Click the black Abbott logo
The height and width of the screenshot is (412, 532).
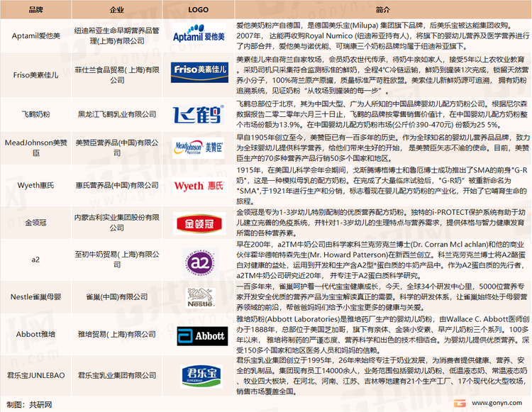pyautogui.click(x=202, y=336)
